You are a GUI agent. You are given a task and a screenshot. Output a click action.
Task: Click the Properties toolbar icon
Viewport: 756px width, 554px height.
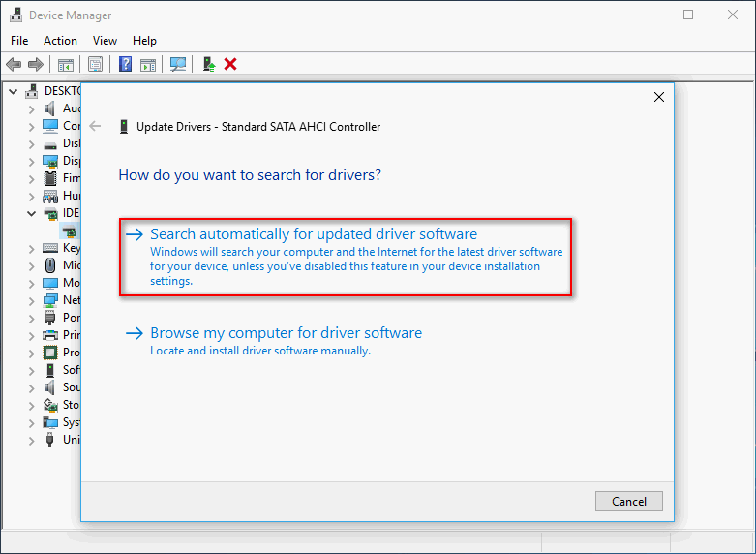(96, 65)
